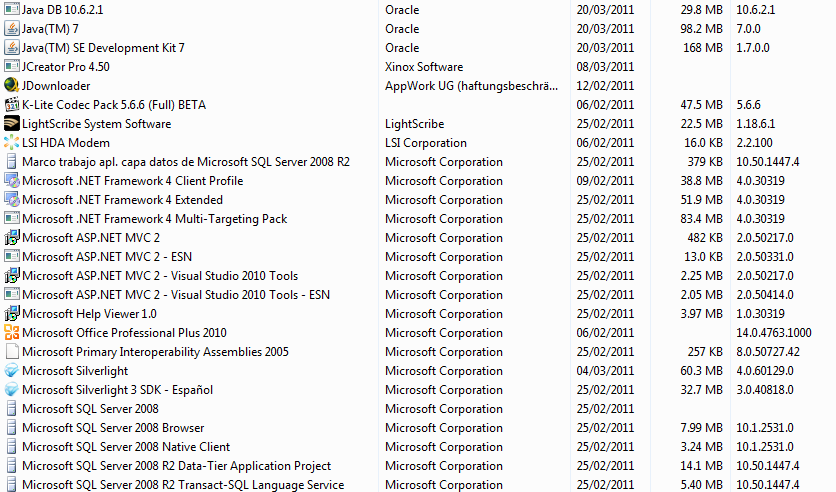Click the 04/03/2011 install date
The image size is (836, 492).
point(605,371)
